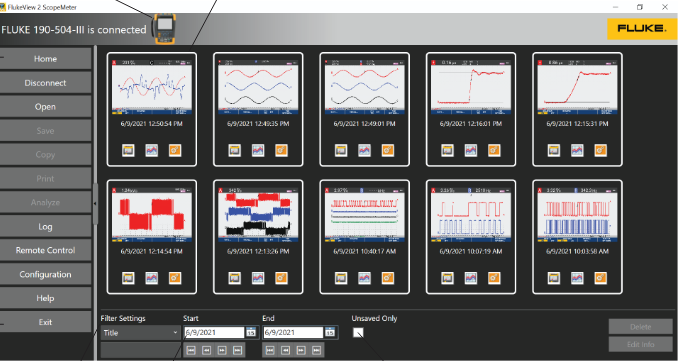Click waveform chart icon on 12:49:35 PM card
Viewport: 678px width, 361px height.
(258, 150)
